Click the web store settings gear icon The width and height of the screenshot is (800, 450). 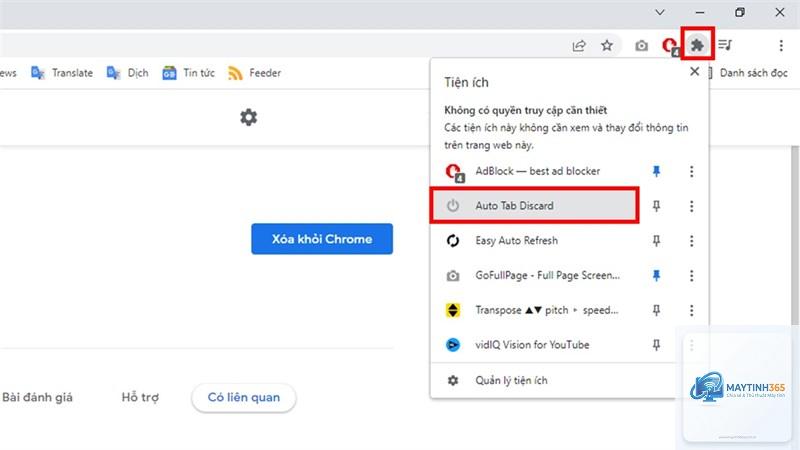coord(248,117)
